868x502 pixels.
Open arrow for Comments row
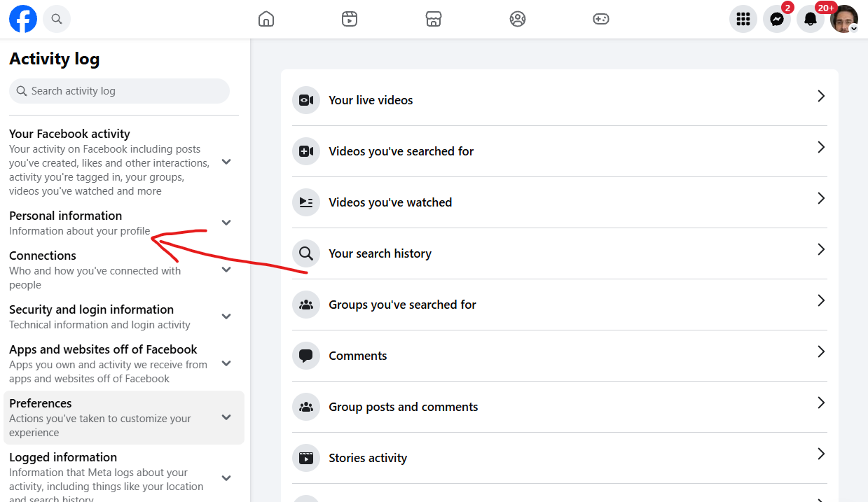pos(821,351)
